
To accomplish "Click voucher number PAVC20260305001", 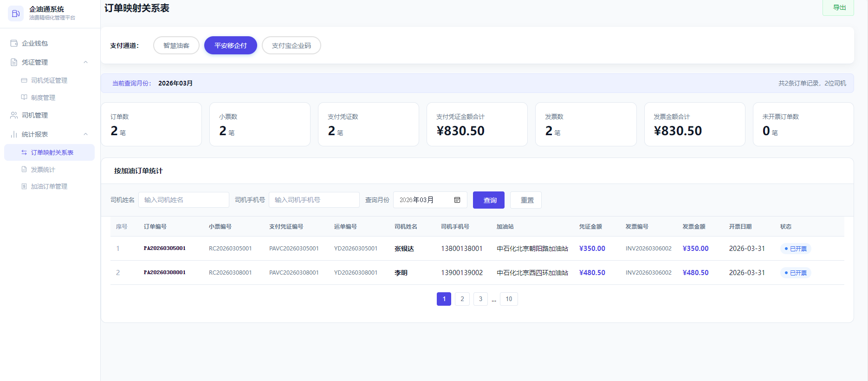I will [294, 249].
